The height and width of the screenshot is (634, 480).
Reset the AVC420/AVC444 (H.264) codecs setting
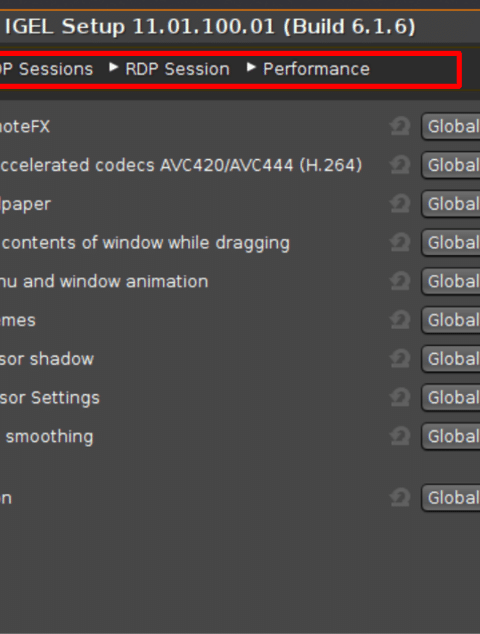[400, 165]
